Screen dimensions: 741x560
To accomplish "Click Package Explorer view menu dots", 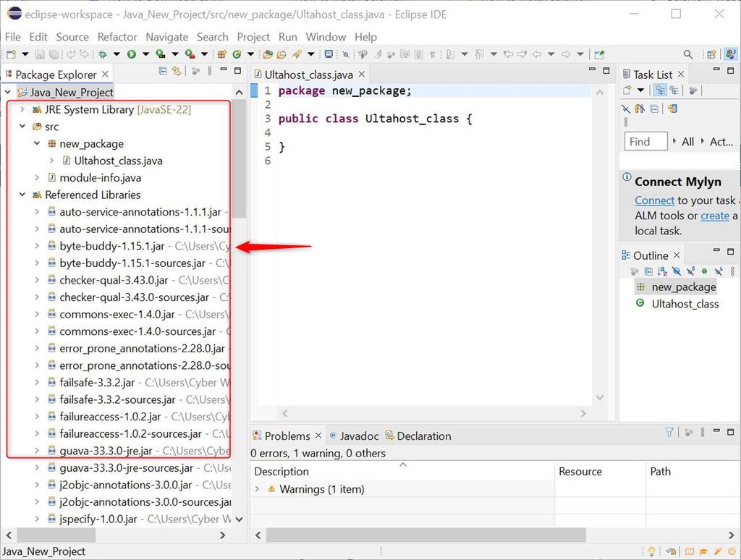I will point(210,72).
